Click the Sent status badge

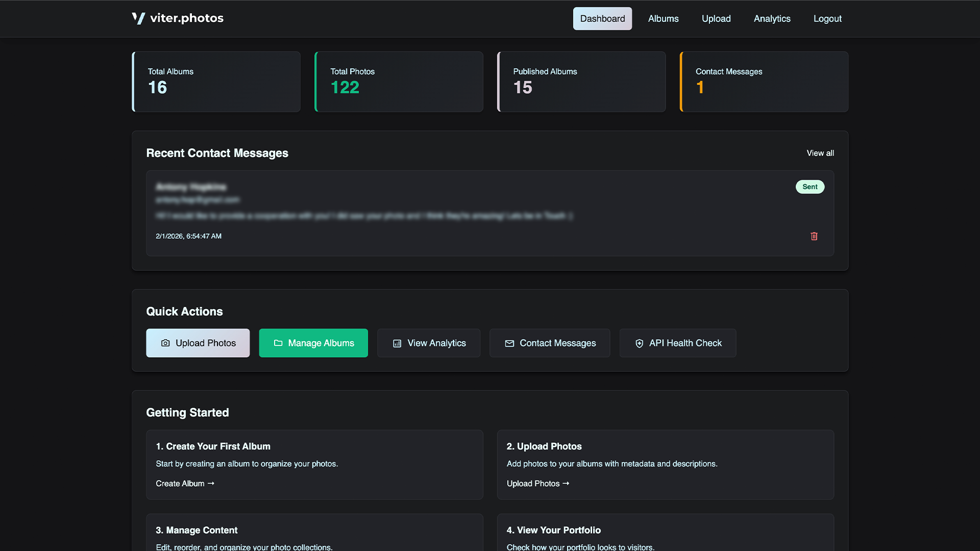coord(810,187)
